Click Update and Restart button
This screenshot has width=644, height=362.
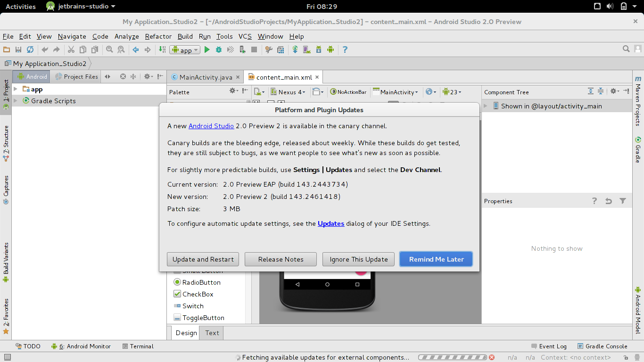pyautogui.click(x=203, y=259)
